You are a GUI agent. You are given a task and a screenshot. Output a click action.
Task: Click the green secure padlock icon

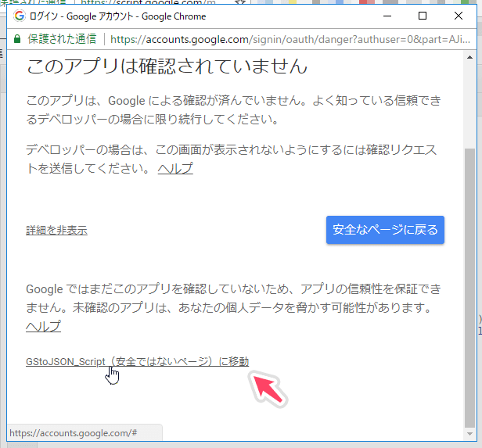click(x=17, y=39)
